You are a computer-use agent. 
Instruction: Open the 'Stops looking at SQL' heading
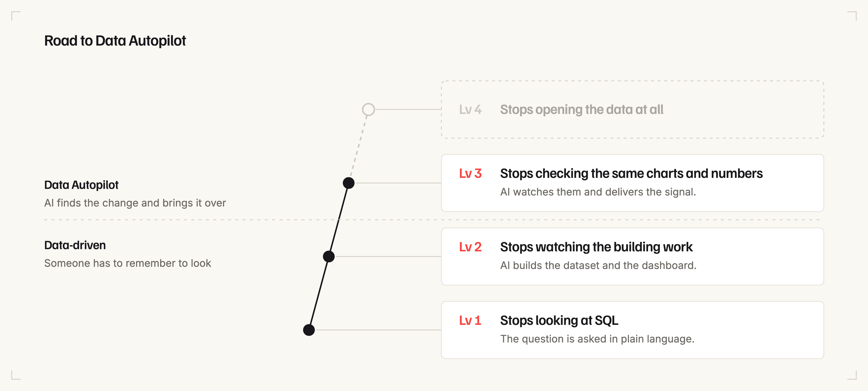[559, 320]
